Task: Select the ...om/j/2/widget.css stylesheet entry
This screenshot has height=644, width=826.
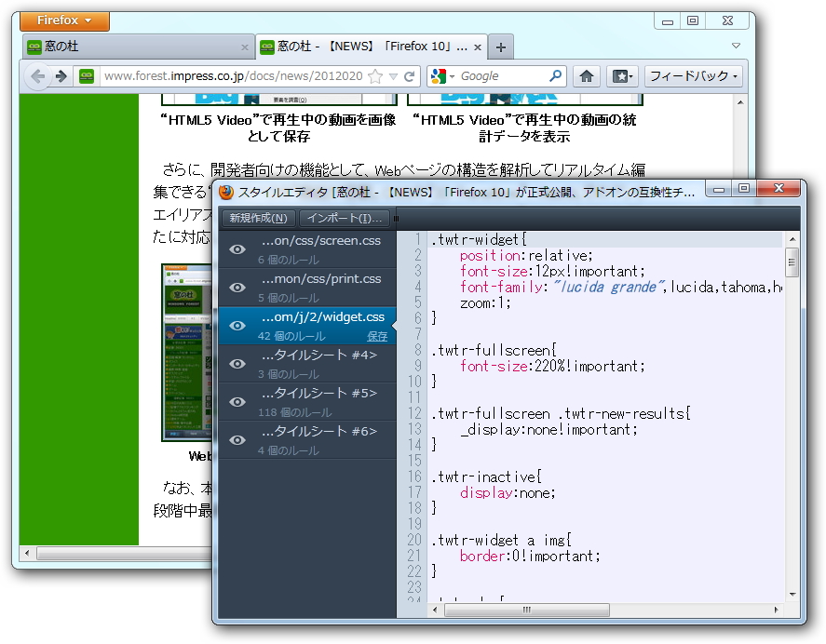Action: click(x=307, y=326)
